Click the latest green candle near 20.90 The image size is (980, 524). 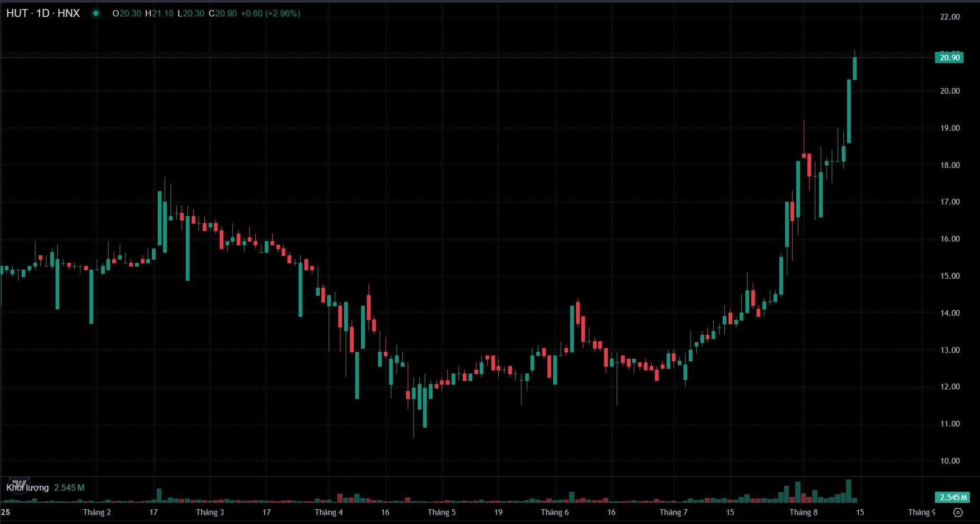pyautogui.click(x=855, y=68)
